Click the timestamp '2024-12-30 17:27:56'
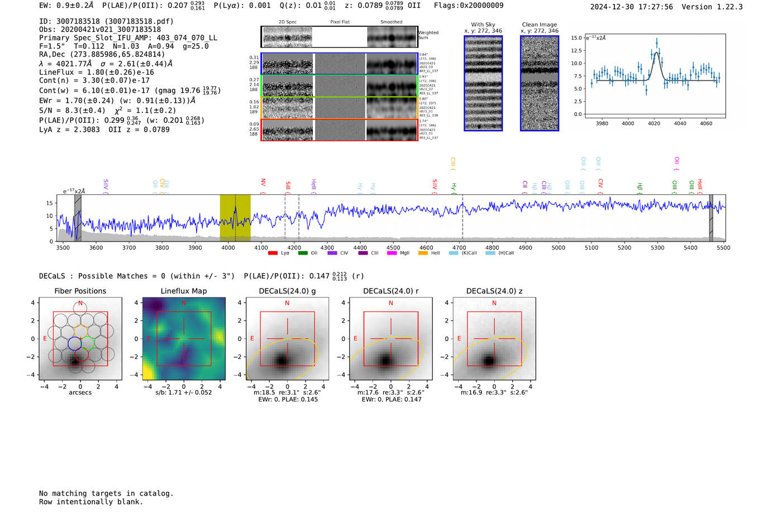 (632, 7)
